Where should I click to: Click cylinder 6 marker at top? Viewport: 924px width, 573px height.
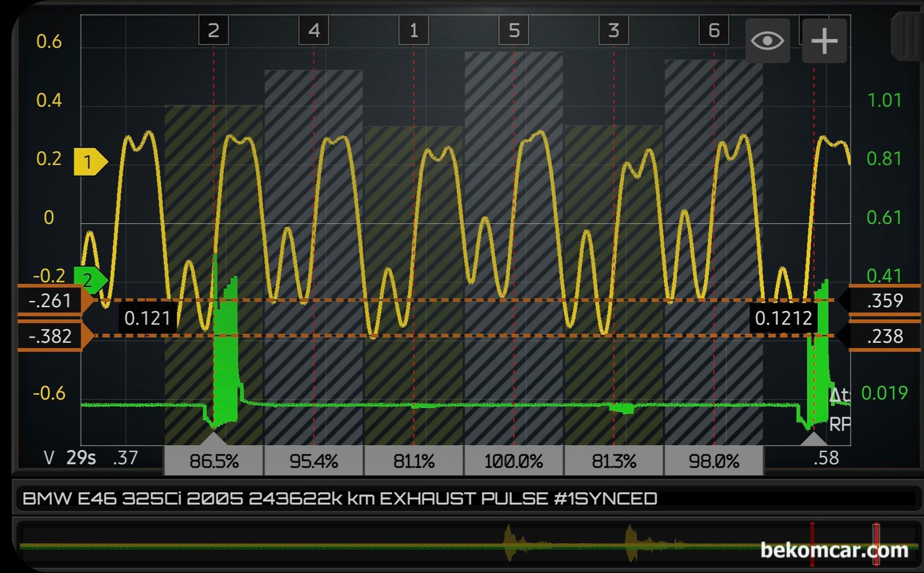(714, 31)
